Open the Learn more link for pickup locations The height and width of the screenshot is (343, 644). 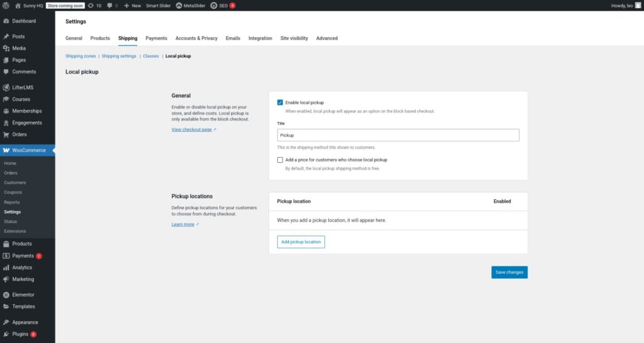coord(183,224)
